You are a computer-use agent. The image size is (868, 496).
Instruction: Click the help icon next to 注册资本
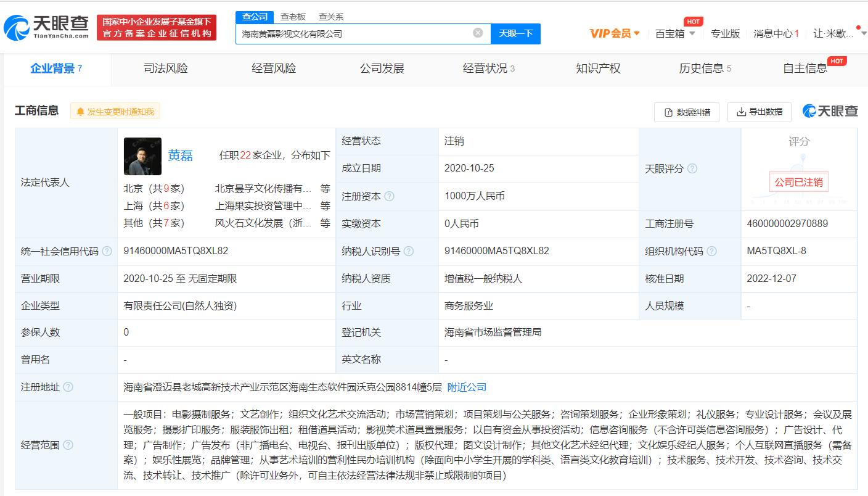[389, 196]
